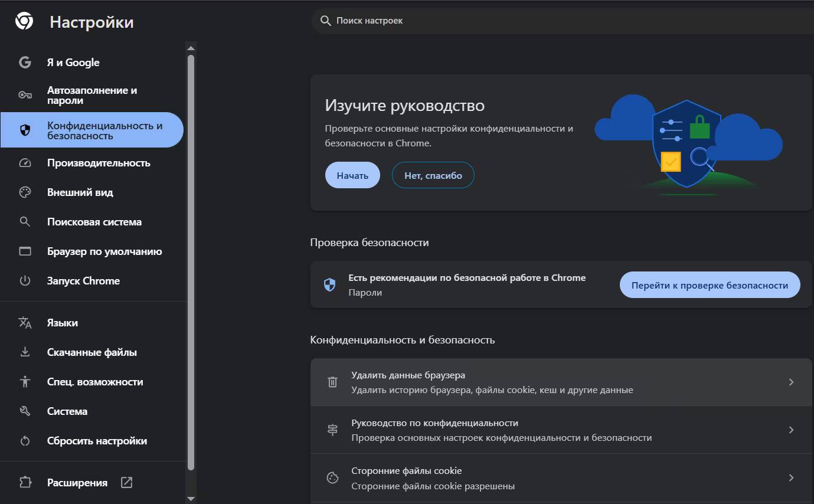Screen dimensions: 814x504
Task: Click the speedometer icon for Производительность
Action: pos(25,163)
